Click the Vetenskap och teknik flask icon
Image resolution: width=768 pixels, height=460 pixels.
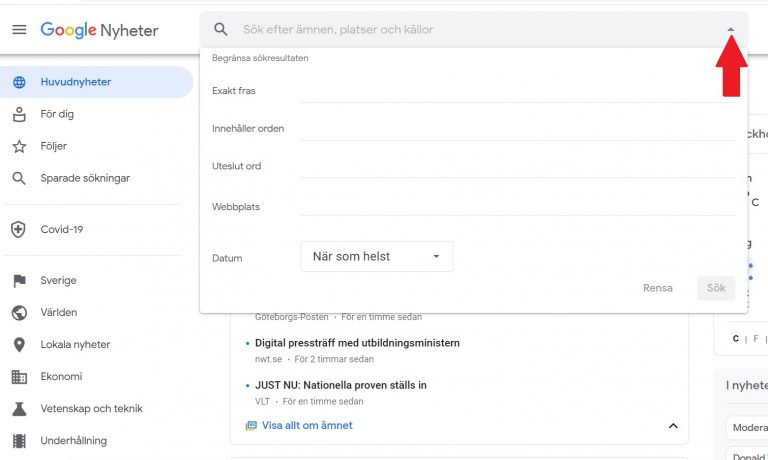point(19,409)
